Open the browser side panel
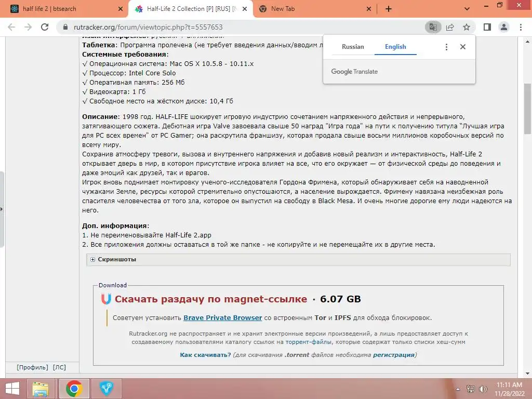Viewport: 532px width, 399px height. (487, 27)
